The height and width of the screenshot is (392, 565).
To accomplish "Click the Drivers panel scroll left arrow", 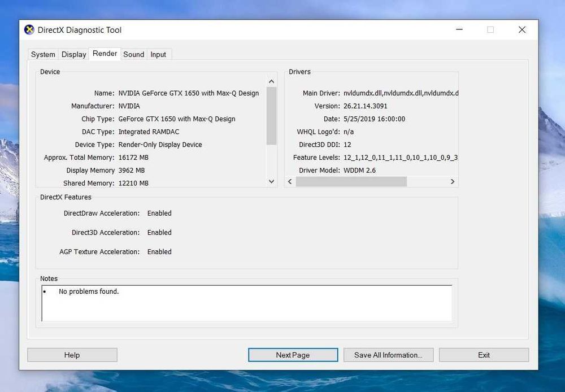I will (290, 181).
